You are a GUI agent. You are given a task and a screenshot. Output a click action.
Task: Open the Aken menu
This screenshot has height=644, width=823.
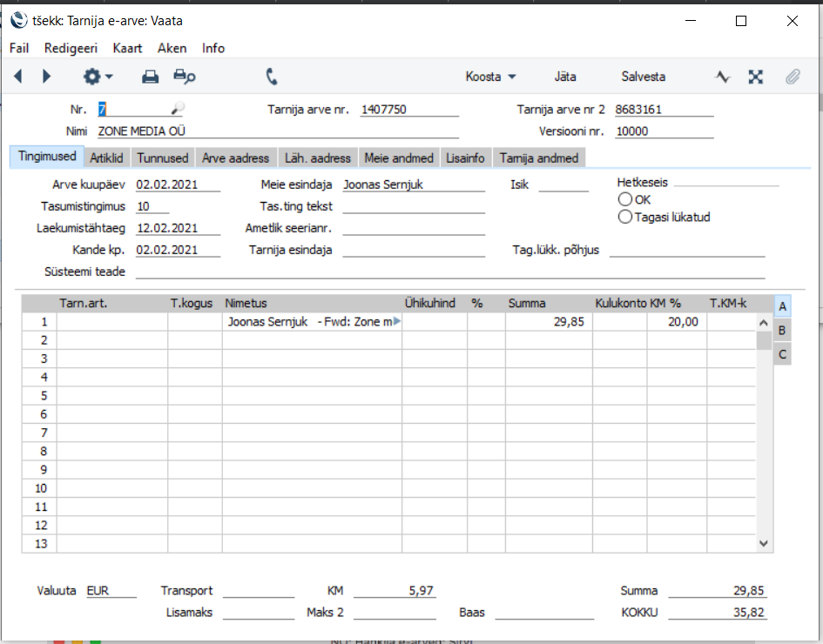pyautogui.click(x=172, y=48)
